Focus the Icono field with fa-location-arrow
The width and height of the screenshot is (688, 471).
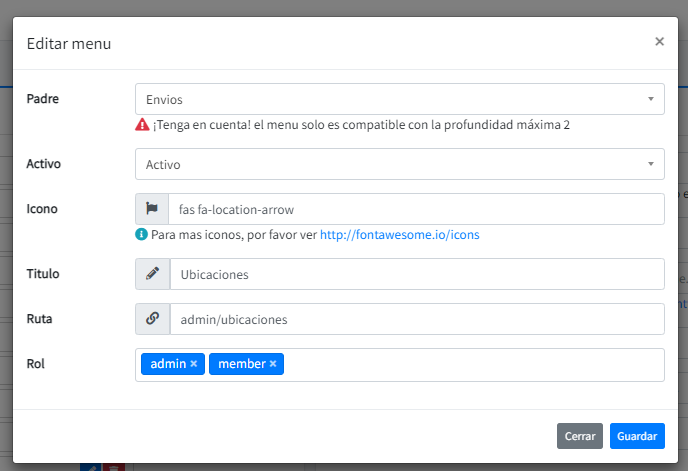point(415,209)
